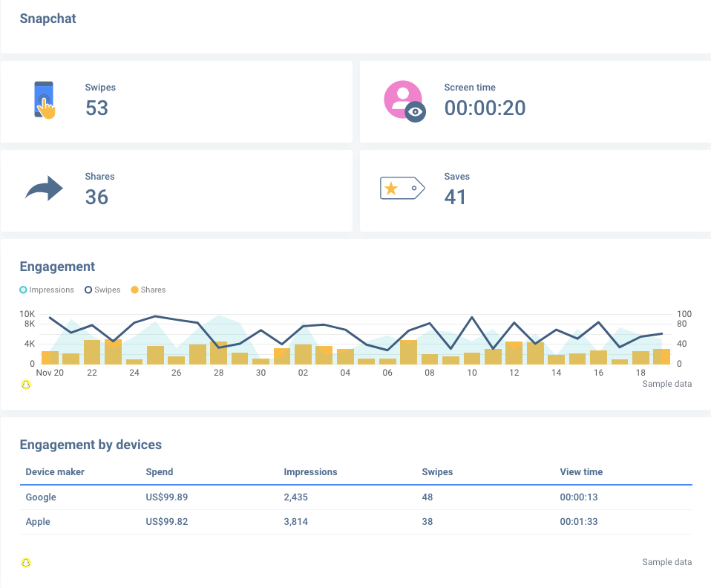Click Google swipes value 48
The height and width of the screenshot is (588, 711).
coord(427,497)
